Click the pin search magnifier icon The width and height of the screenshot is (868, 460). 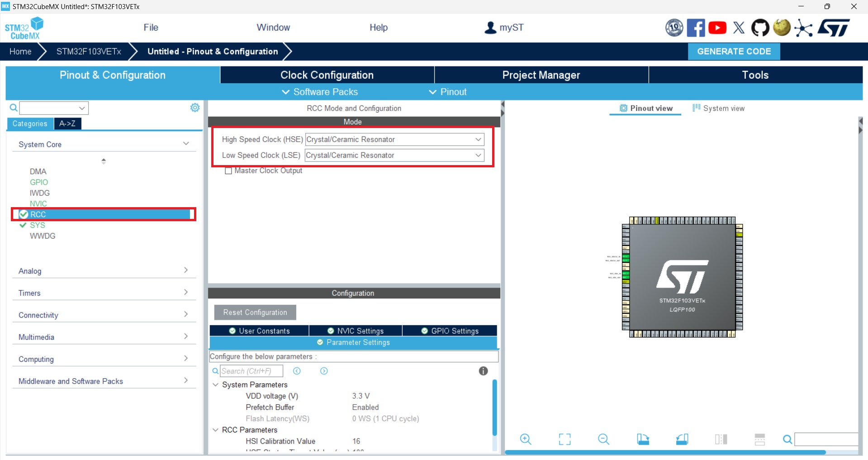pyautogui.click(x=787, y=440)
